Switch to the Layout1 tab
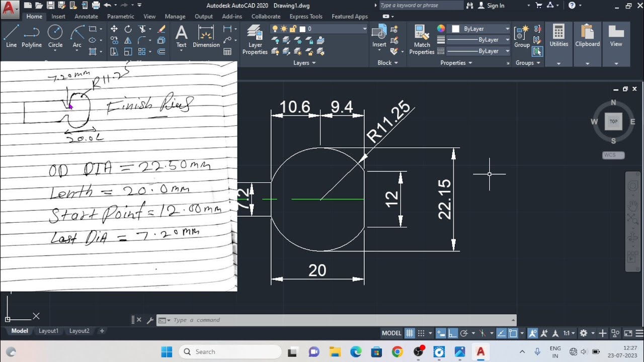 click(x=49, y=331)
